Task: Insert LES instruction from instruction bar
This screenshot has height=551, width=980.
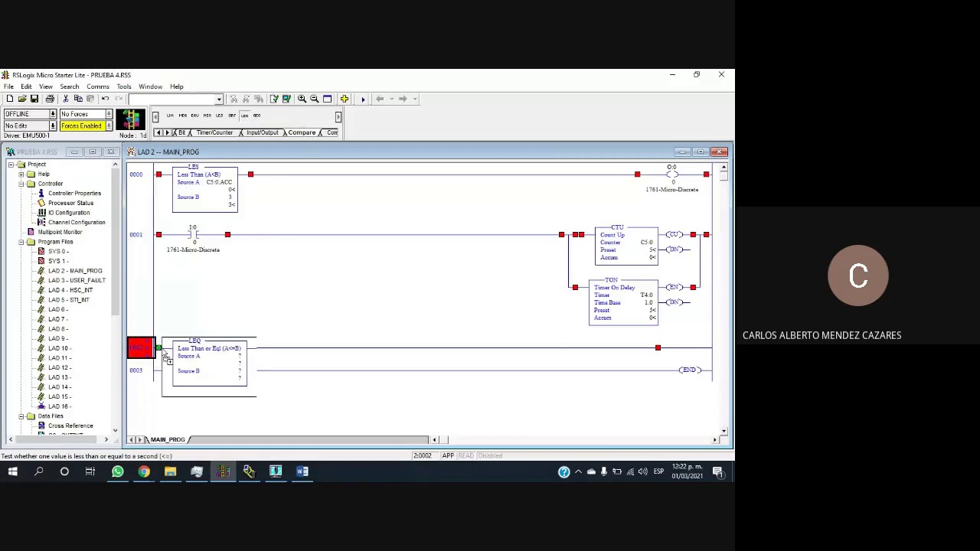Action: (220, 116)
